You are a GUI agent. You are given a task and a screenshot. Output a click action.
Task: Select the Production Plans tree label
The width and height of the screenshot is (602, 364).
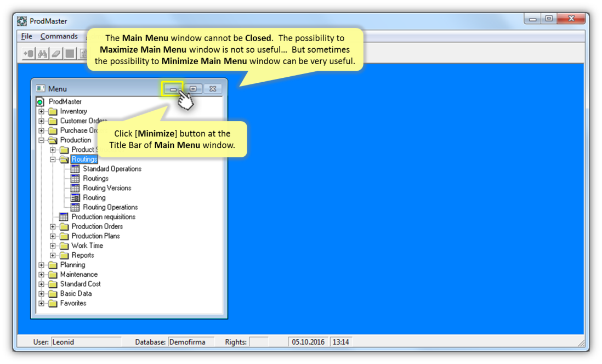[x=95, y=236]
